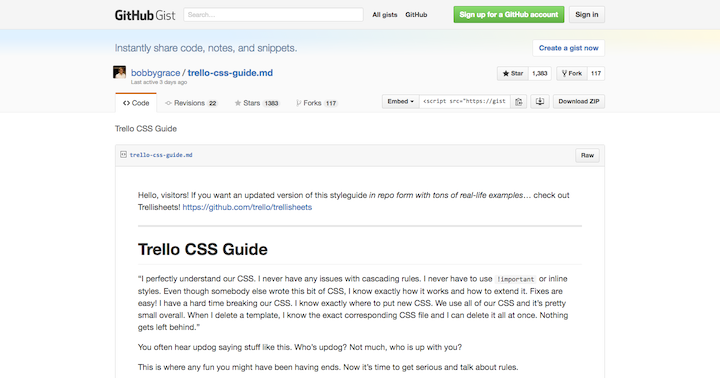720x378 pixels.
Task: Open trello-css-guide.md file header link
Action: (x=161, y=155)
